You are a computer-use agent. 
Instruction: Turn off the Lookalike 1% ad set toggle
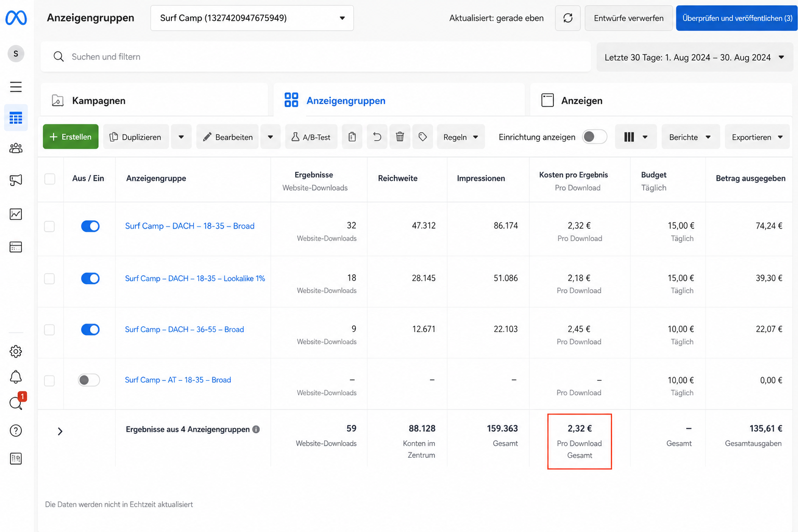point(90,278)
